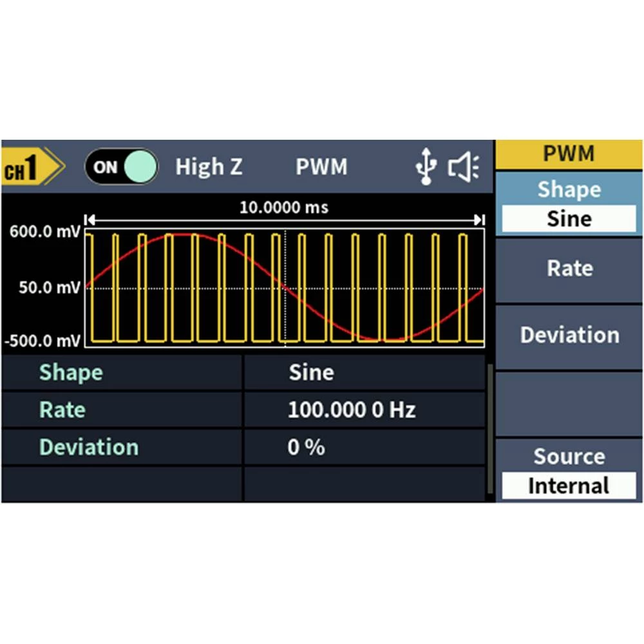The image size is (644, 644).
Task: Mute the beeper via speaker icon
Action: point(464,167)
